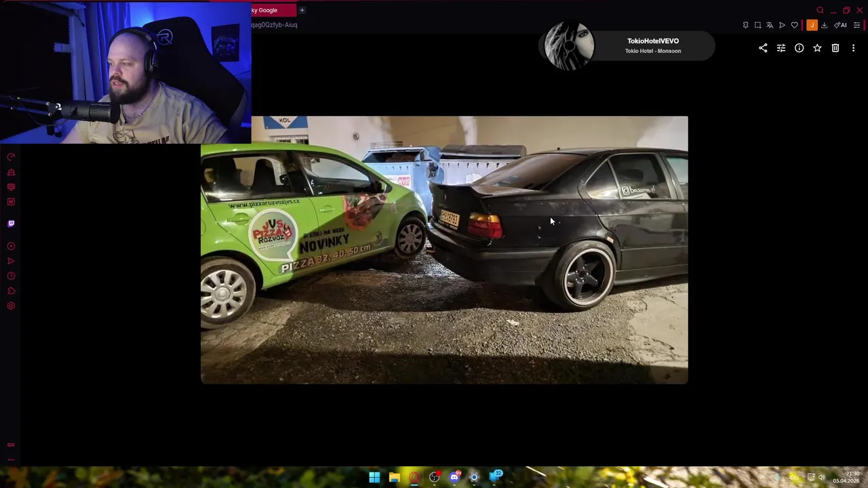Click the address bar URL text
868x488 pixels.
tap(274, 25)
